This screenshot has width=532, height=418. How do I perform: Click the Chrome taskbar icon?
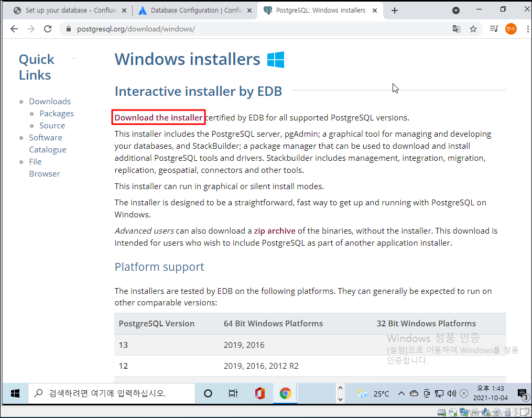(285, 393)
